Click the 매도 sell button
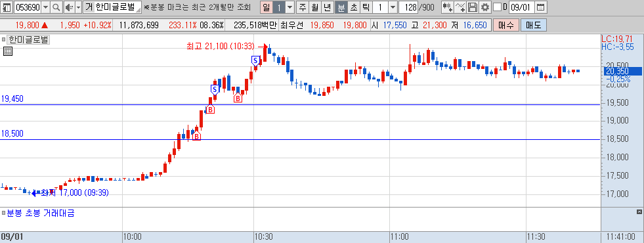This screenshot has height=243, width=644. click(x=534, y=25)
